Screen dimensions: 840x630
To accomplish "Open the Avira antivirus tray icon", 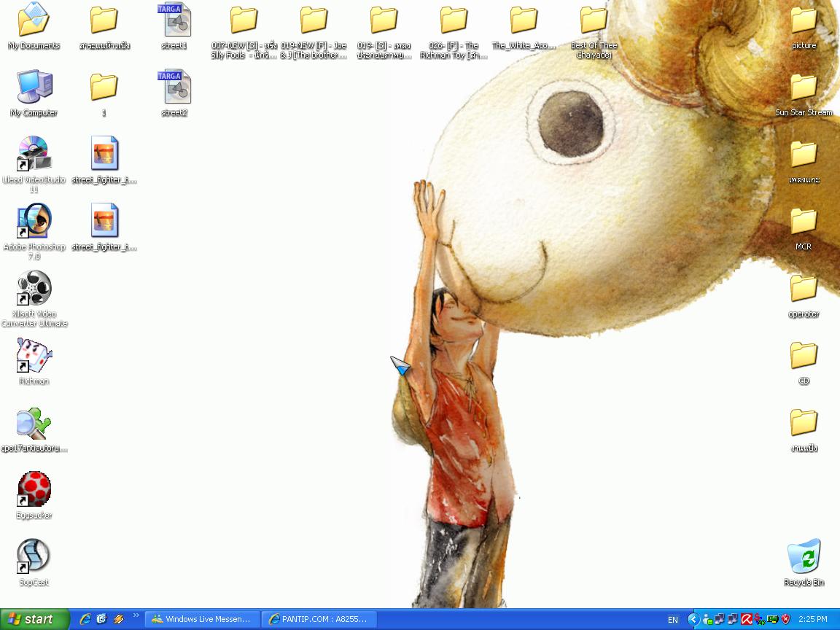I will (746, 619).
